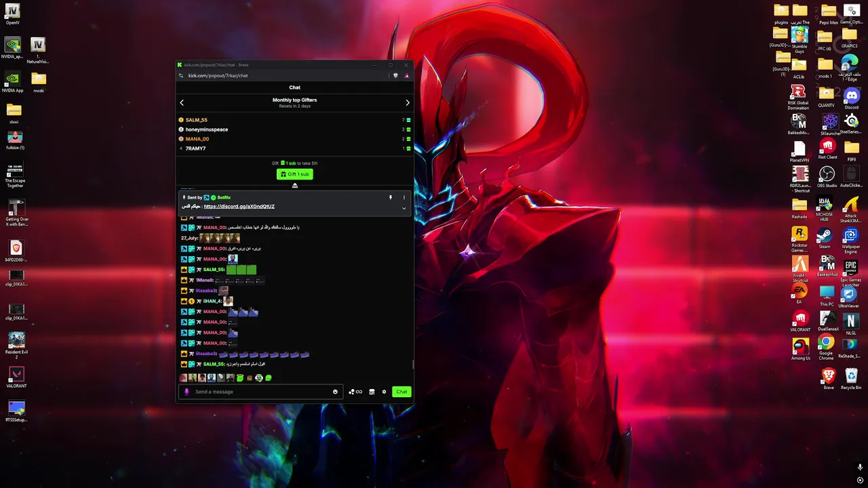The image size is (868, 488).
Task: Open Stumble Guys desktop icon
Action: tap(800, 40)
